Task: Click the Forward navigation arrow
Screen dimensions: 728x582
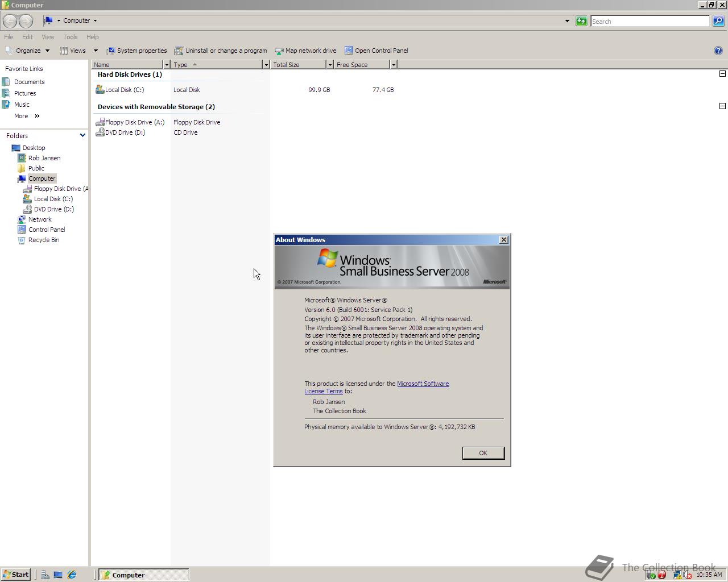Action: click(26, 21)
